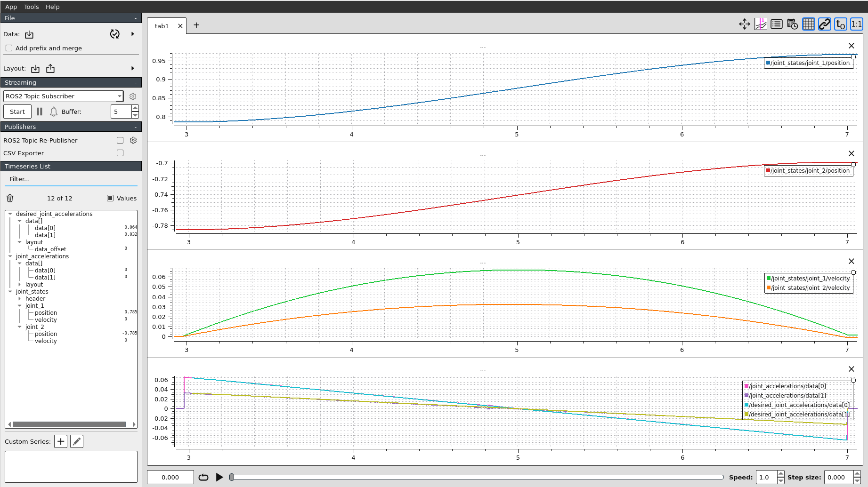Collapse joint_1 tree node

[19, 305]
